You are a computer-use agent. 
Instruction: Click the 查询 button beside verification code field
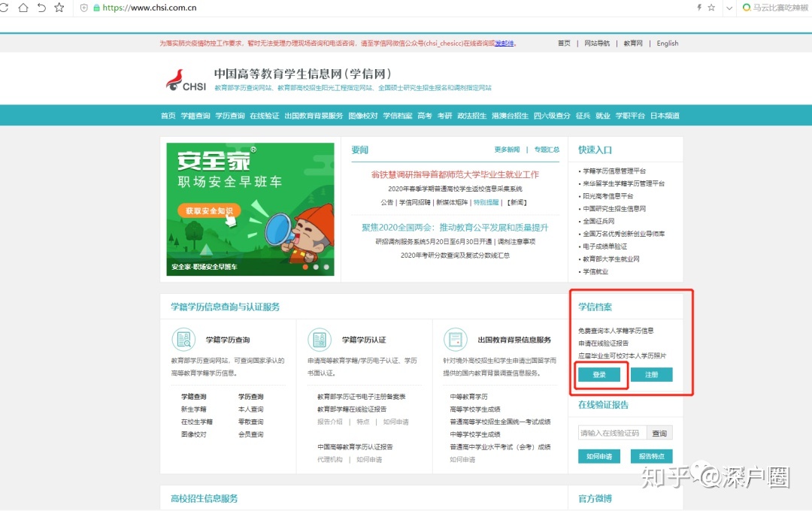tap(659, 433)
